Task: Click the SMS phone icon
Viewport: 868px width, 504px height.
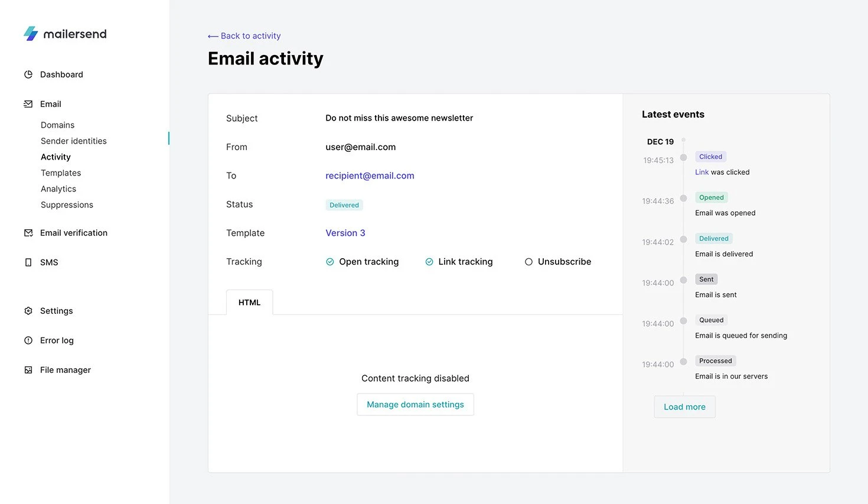Action: 28,262
